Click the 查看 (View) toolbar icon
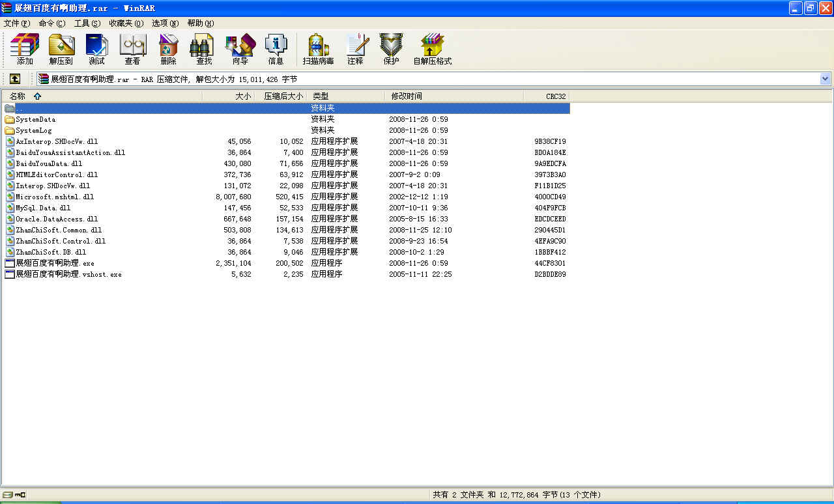 tap(133, 49)
